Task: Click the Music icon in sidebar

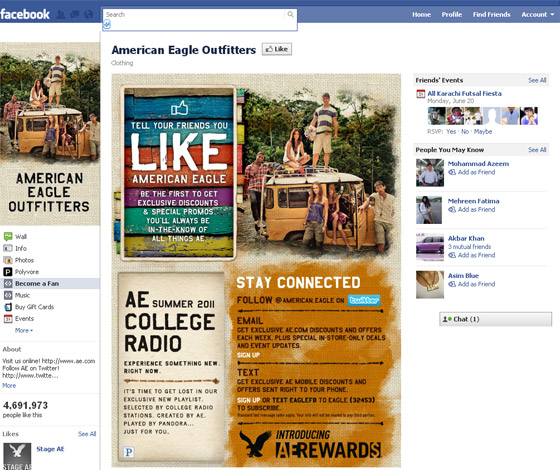Action: pyautogui.click(x=8, y=295)
